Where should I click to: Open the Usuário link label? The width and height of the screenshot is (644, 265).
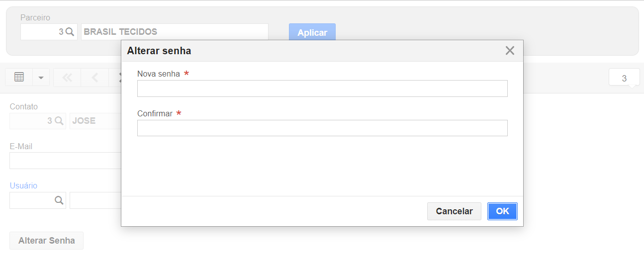tap(23, 185)
